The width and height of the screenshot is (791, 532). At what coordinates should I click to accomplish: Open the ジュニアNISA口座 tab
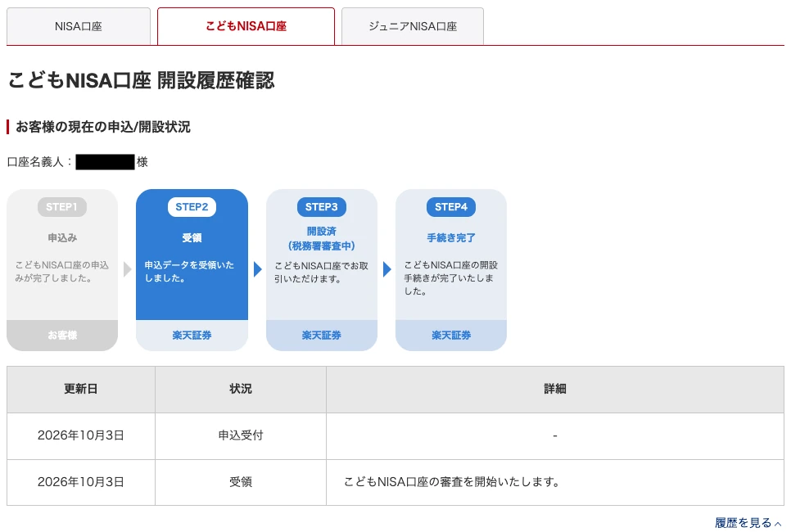tap(413, 26)
